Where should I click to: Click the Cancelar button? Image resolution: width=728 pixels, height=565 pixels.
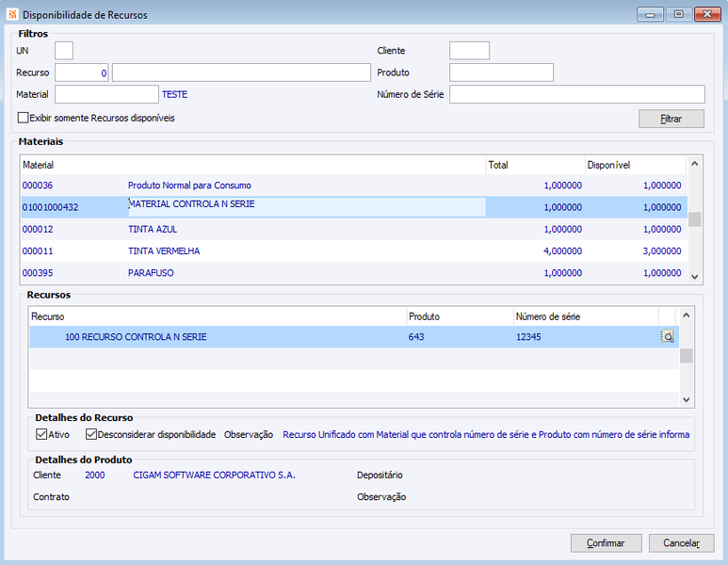tap(681, 542)
